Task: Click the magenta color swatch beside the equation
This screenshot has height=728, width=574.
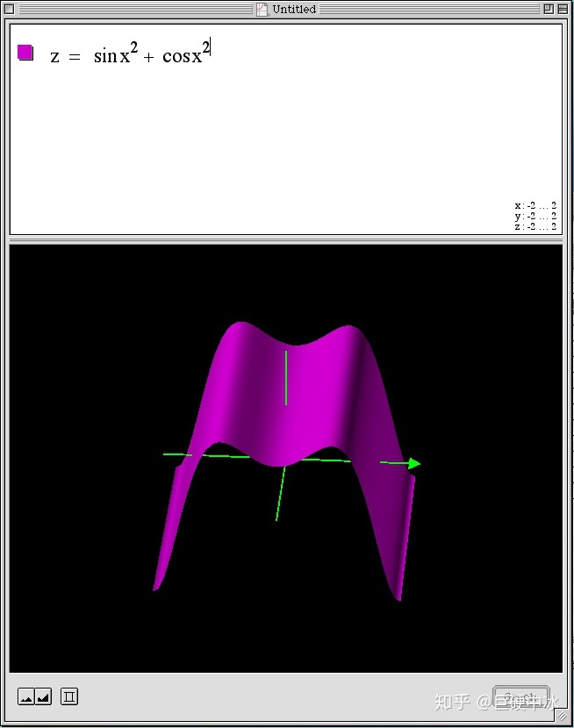Action: (25, 53)
